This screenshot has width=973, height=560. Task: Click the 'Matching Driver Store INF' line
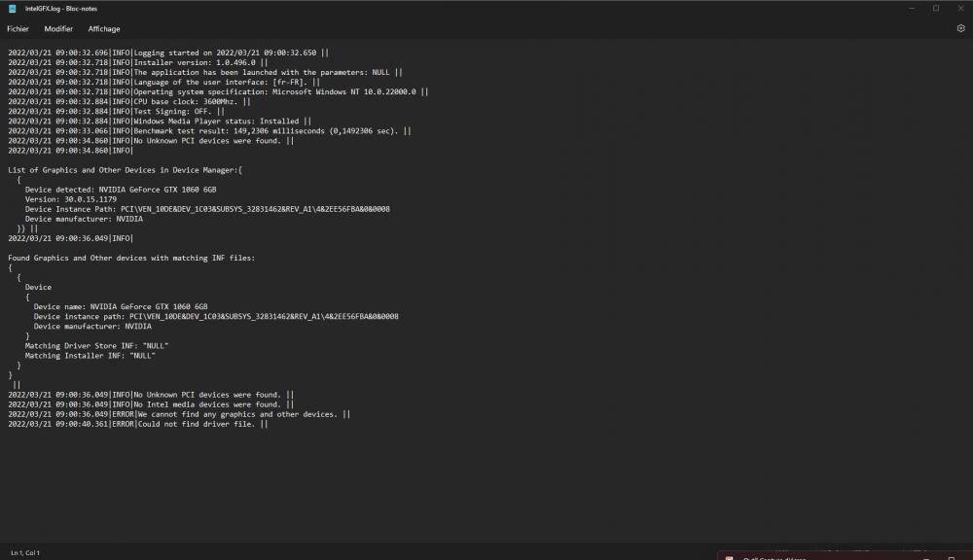[x=96, y=345]
